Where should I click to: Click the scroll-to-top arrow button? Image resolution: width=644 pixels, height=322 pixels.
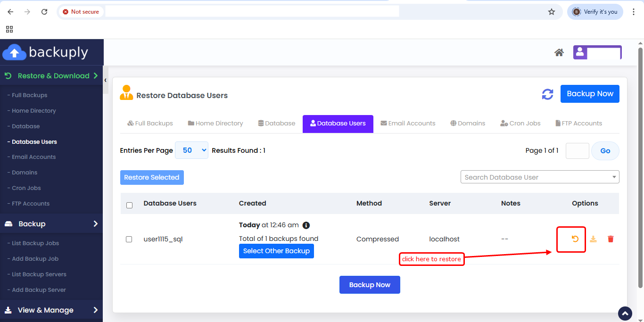[x=625, y=313]
